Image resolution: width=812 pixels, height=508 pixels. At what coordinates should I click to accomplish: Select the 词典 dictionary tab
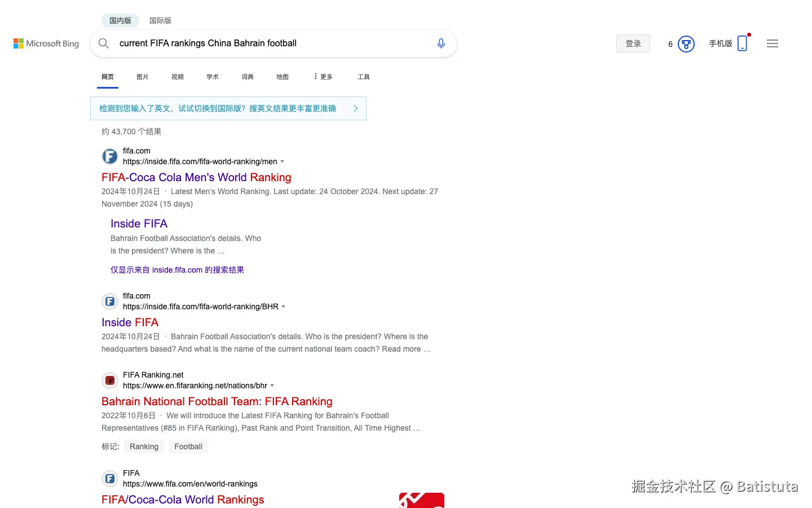(x=248, y=77)
